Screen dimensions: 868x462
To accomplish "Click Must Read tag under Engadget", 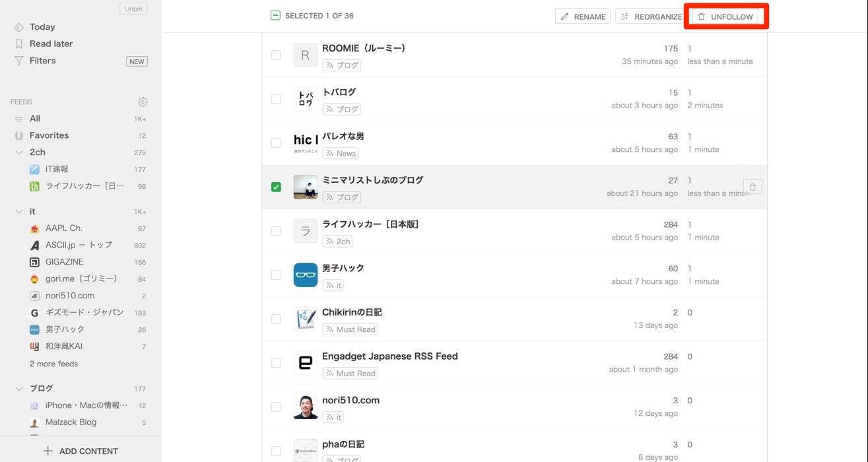I will point(351,374).
